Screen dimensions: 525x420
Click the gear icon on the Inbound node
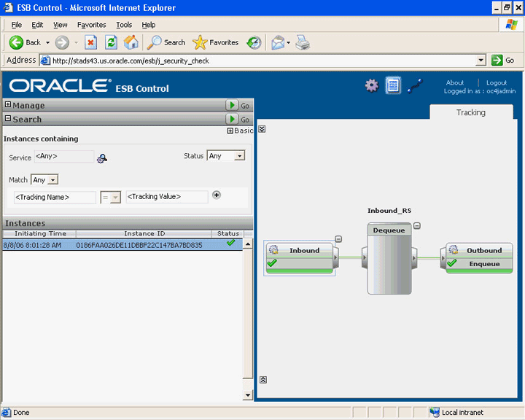point(273,249)
